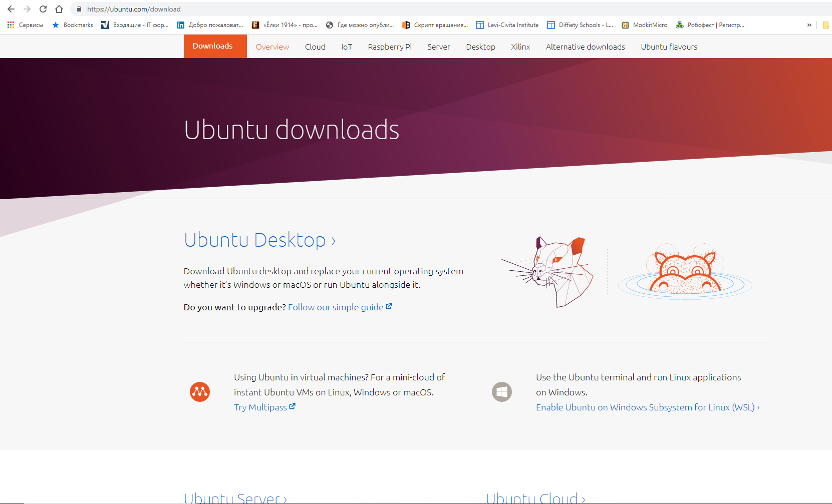
Task: Open the «Ёлки 1914» bookmark
Action: (x=285, y=25)
